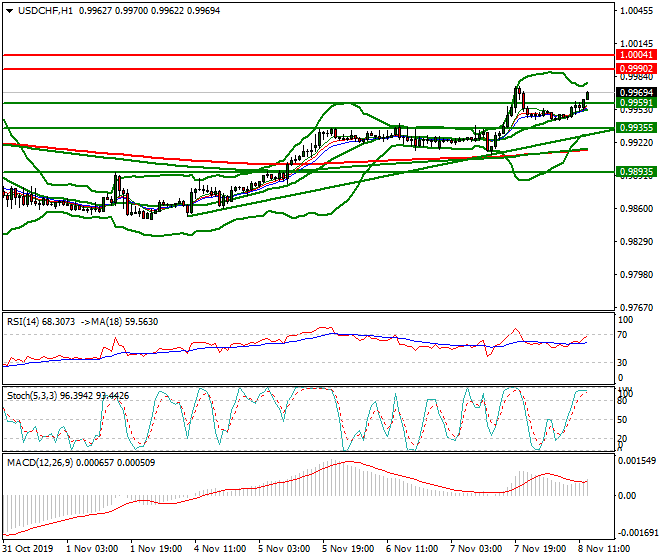Select the 1 Nov 19:00 time axis label
660x560 pixels.
pos(156,549)
